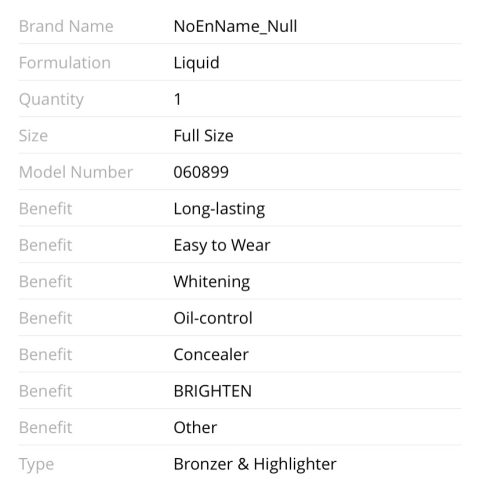Click the Size label
Screen dimensions: 480x480
point(33,136)
